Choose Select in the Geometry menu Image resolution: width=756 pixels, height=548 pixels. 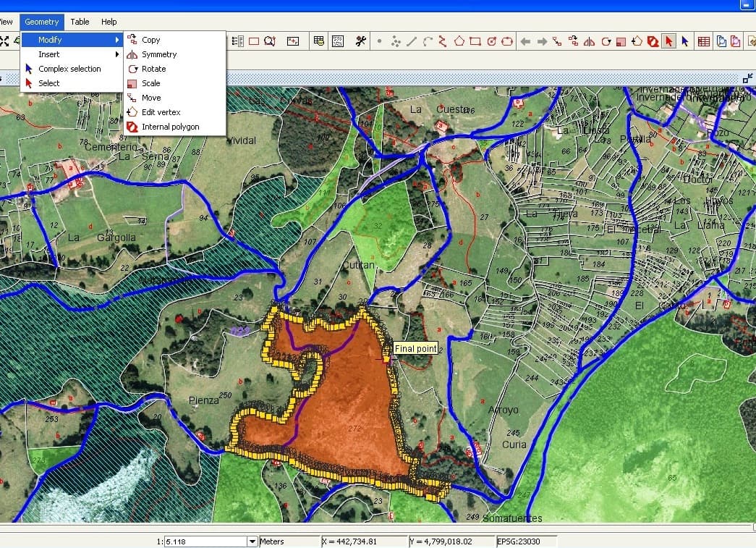72,83
